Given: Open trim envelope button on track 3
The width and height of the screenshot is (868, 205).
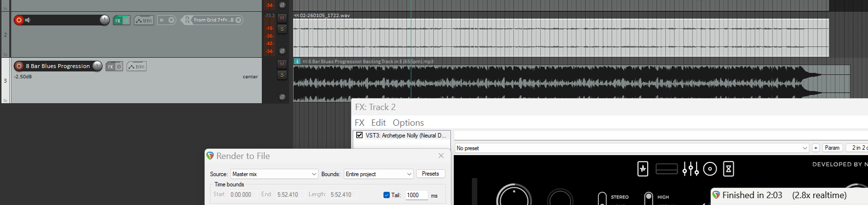Looking at the screenshot, I should click(137, 67).
